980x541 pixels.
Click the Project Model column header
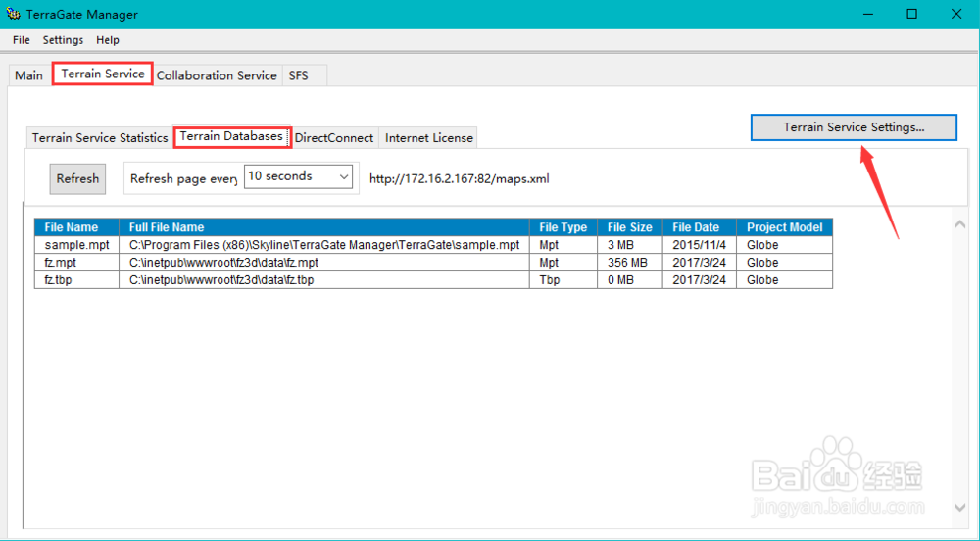pyautogui.click(x=784, y=227)
